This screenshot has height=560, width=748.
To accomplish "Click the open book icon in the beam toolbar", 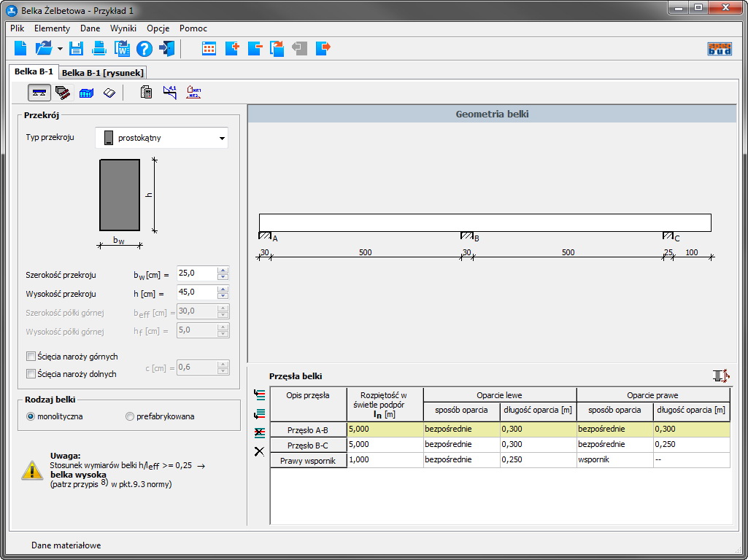I will click(x=109, y=93).
